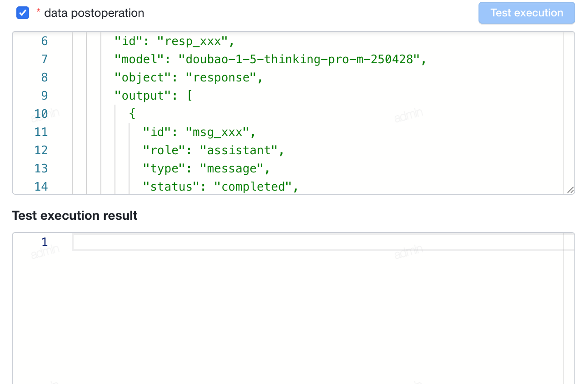Place cursor on "resp_xxx" id value

pos(192,41)
